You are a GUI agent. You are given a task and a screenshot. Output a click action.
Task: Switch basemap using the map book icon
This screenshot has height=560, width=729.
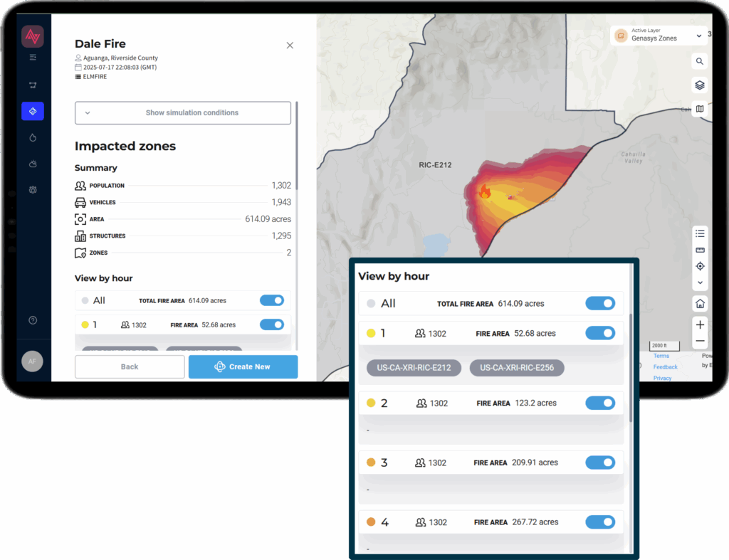point(700,109)
